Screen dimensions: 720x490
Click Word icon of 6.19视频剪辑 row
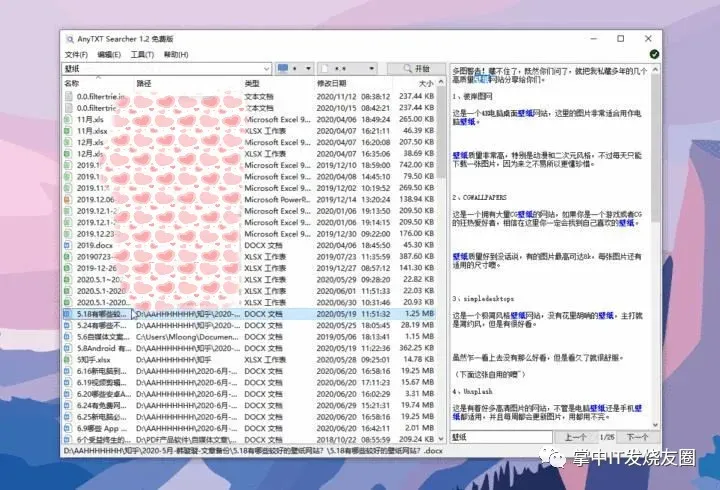tap(68, 383)
